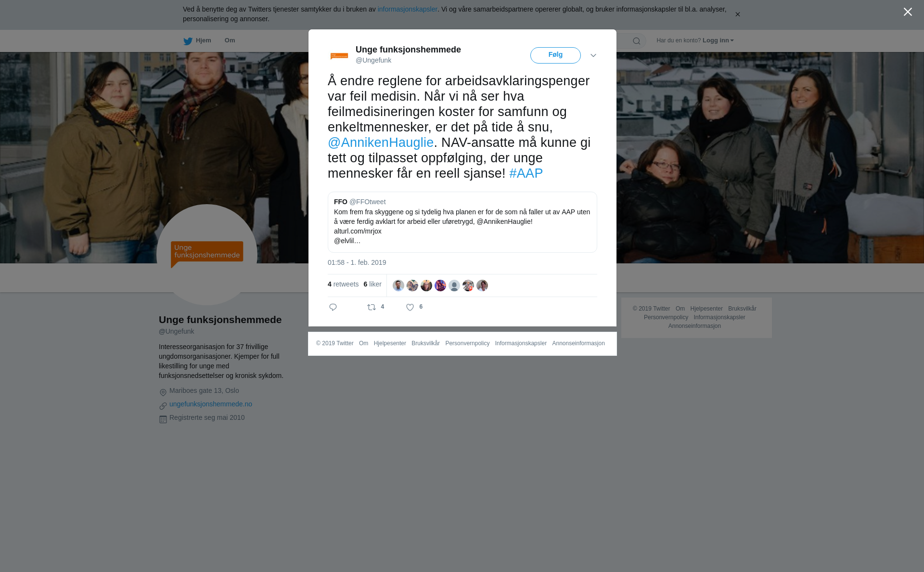The height and width of the screenshot is (572, 924).
Task: Follow Ungefunk with the Følg button
Action: pyautogui.click(x=555, y=55)
